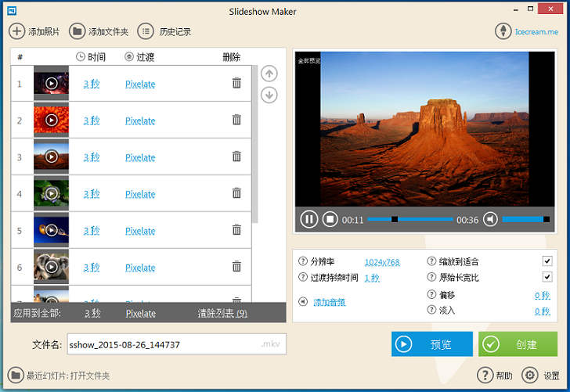The height and width of the screenshot is (392, 570).
Task: Click the 文件名 filename input field
Action: coord(163,344)
